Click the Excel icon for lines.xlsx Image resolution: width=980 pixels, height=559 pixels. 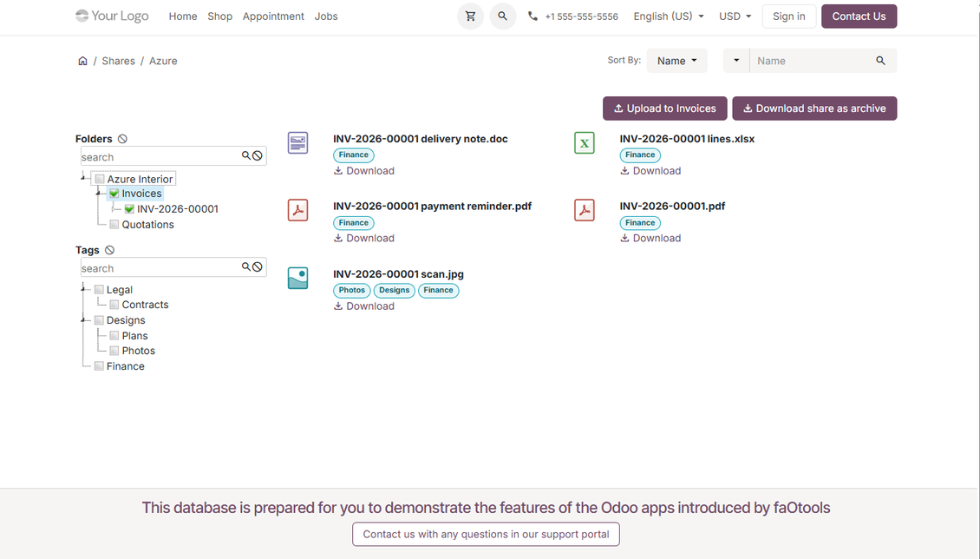point(585,142)
